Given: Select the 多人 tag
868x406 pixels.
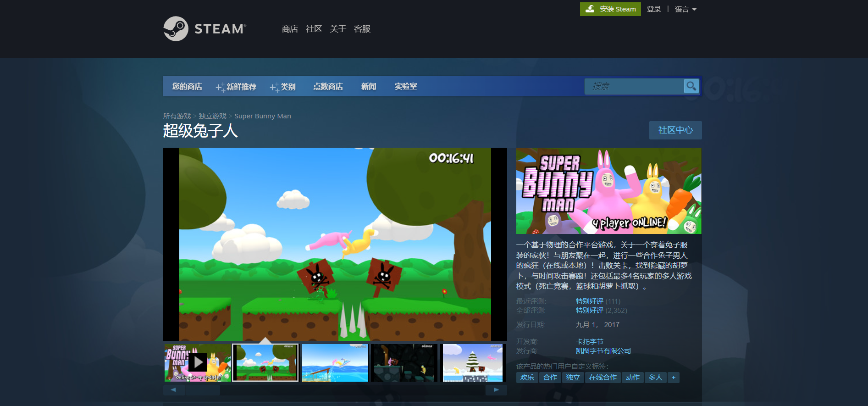Looking at the screenshot, I should coord(656,378).
